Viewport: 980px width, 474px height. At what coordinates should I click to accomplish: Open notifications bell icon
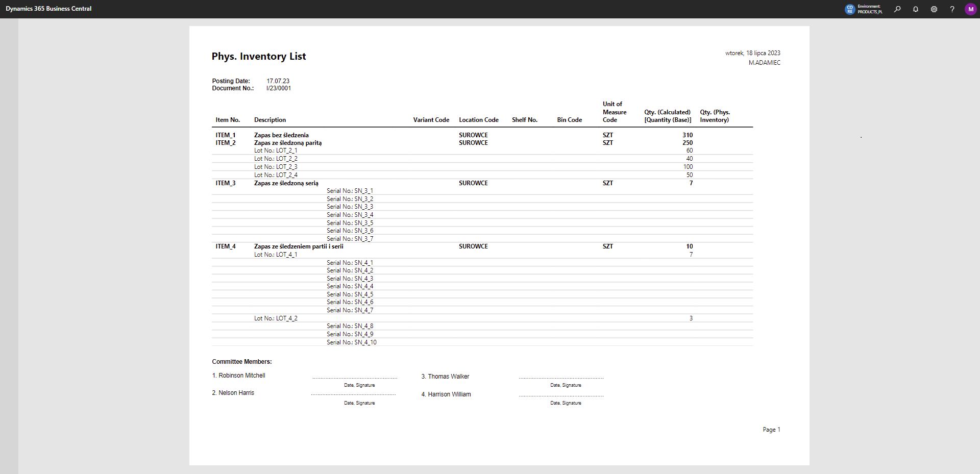[916, 9]
